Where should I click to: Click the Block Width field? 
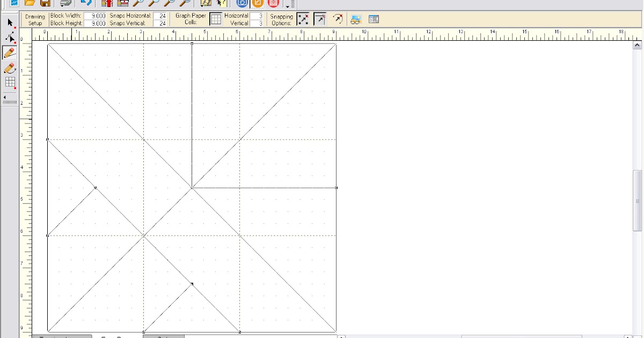(95, 16)
